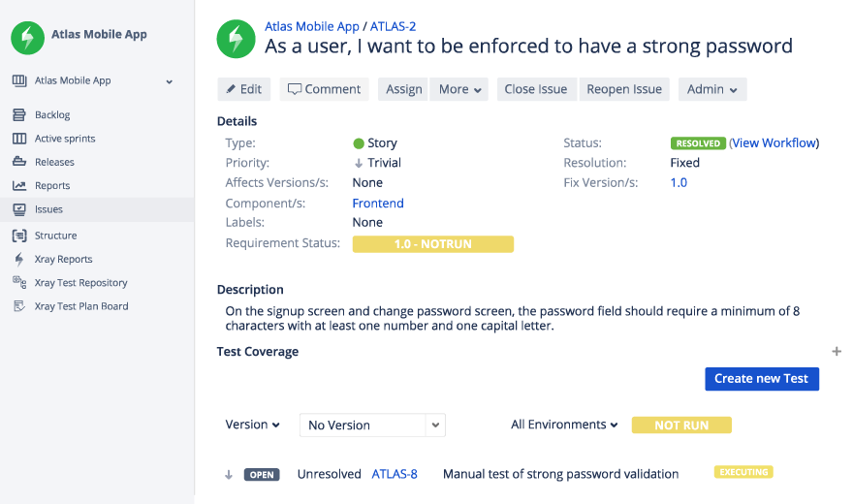Expand the No Version combo box

click(x=436, y=425)
